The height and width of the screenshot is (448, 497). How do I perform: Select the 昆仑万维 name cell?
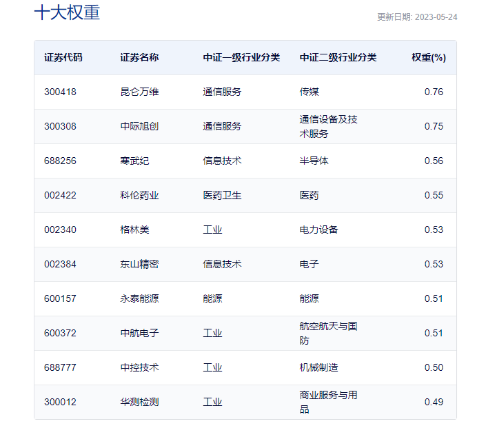[x=139, y=92]
